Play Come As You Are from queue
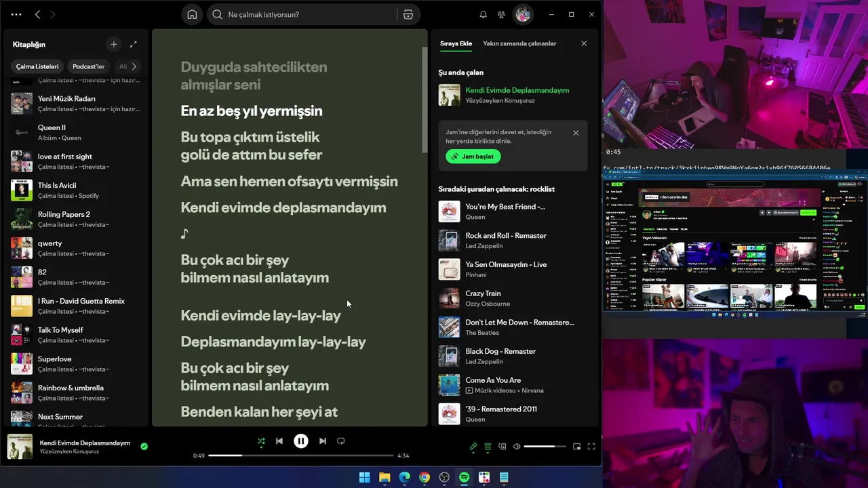868x488 pixels. [513, 385]
